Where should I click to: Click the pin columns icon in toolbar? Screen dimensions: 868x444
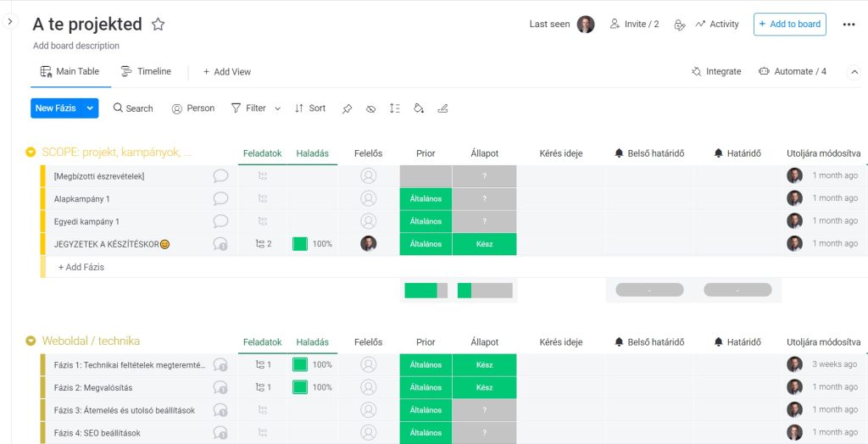[347, 108]
